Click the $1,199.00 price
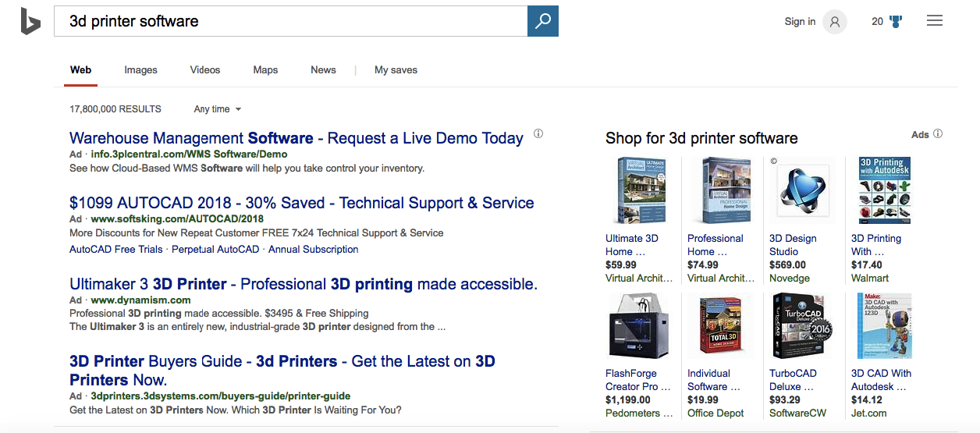Viewport: 980px width, 433px height. coord(628,400)
